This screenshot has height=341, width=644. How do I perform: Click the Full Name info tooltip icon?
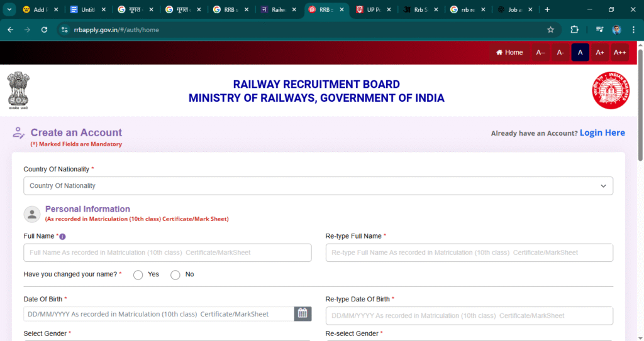pos(62,237)
